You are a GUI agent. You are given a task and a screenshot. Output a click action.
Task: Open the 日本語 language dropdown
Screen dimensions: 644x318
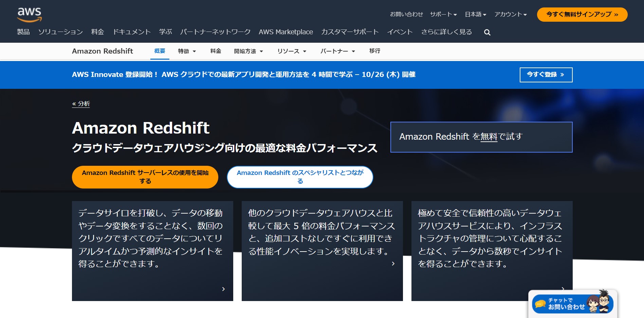point(476,14)
